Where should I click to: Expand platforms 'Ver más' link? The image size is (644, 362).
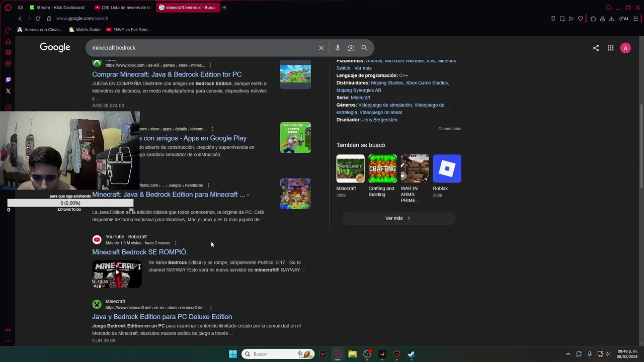[363, 68]
